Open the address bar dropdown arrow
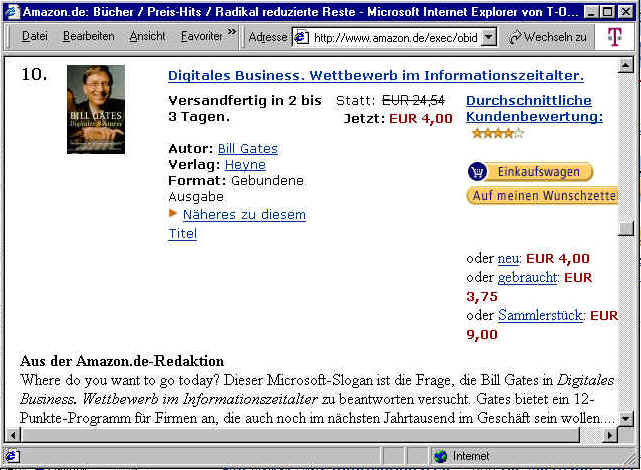This screenshot has width=641, height=470. pyautogui.click(x=489, y=38)
